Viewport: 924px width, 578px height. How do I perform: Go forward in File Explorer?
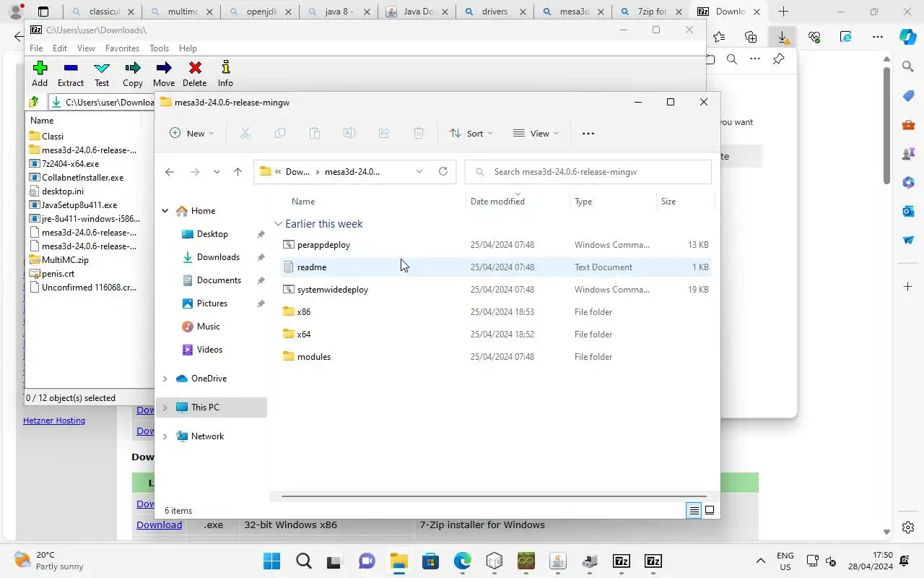194,172
